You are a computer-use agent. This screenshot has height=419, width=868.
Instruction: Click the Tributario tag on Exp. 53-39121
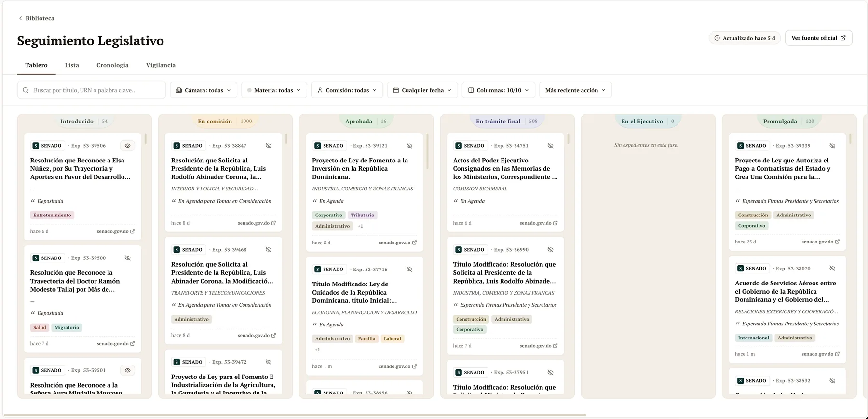click(x=363, y=215)
